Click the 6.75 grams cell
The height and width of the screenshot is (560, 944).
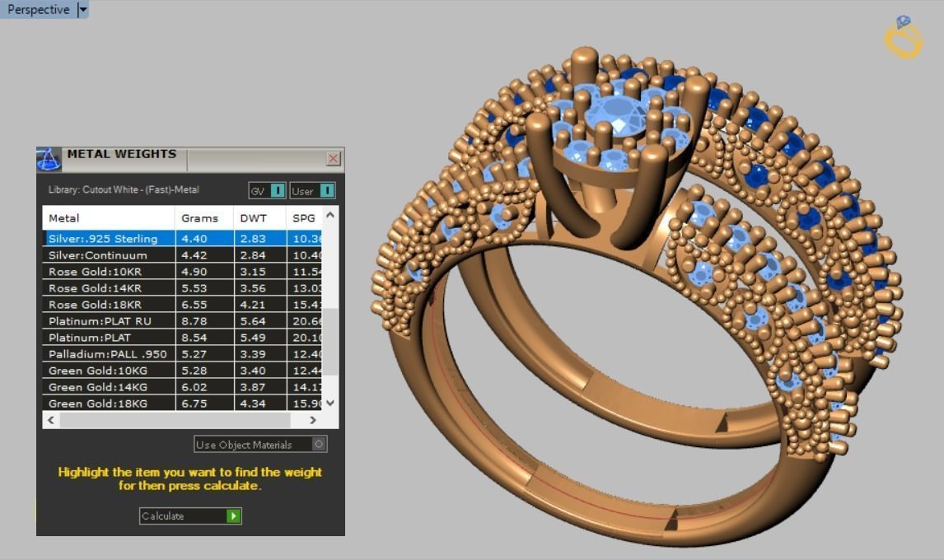[204, 403]
